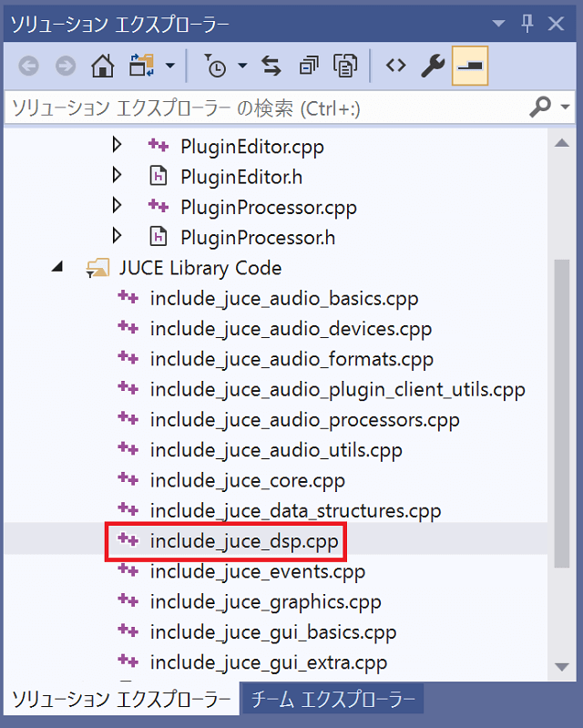This screenshot has width=583, height=728.
Task: Select include_juce_audio_devices.cpp
Action: (291, 329)
